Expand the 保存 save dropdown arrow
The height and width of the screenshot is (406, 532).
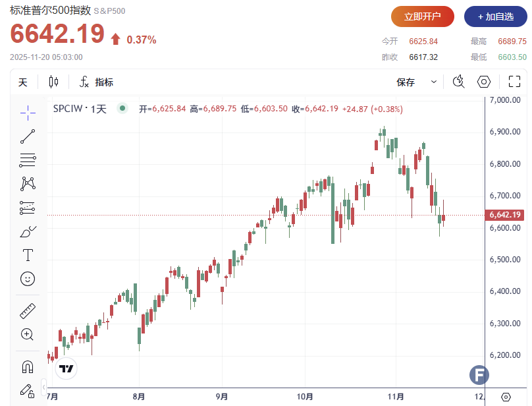434,82
